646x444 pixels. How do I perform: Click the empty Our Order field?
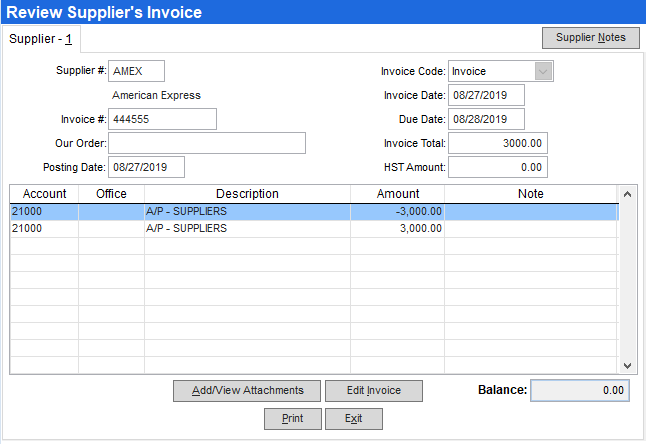pyautogui.click(x=207, y=143)
